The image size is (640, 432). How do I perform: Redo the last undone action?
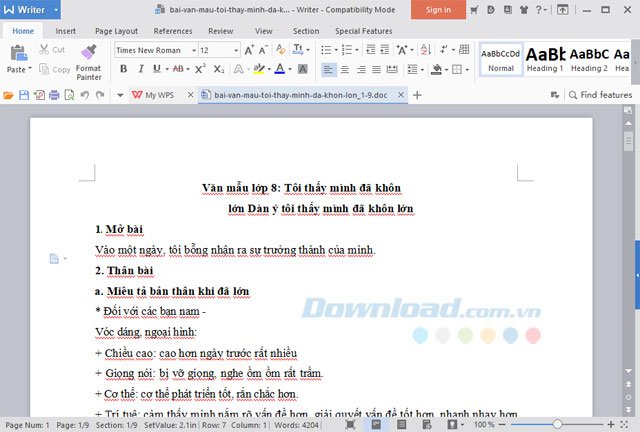100,95
